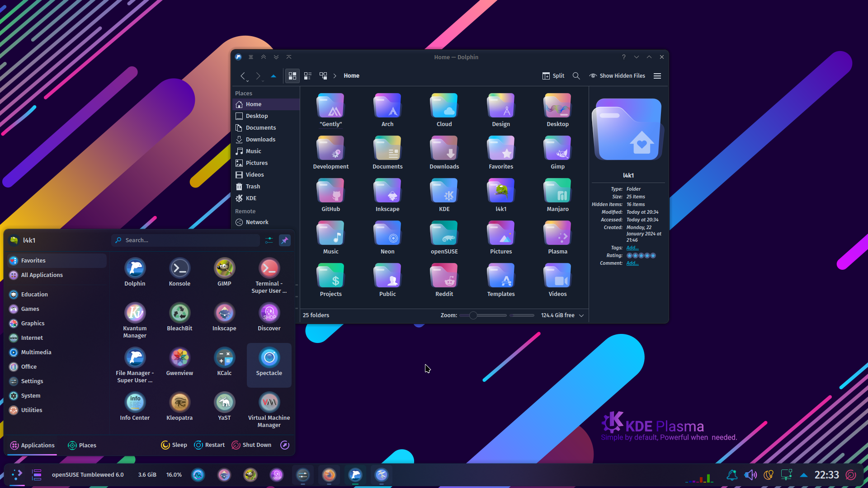
Task: Click the Restart button
Action: (209, 445)
